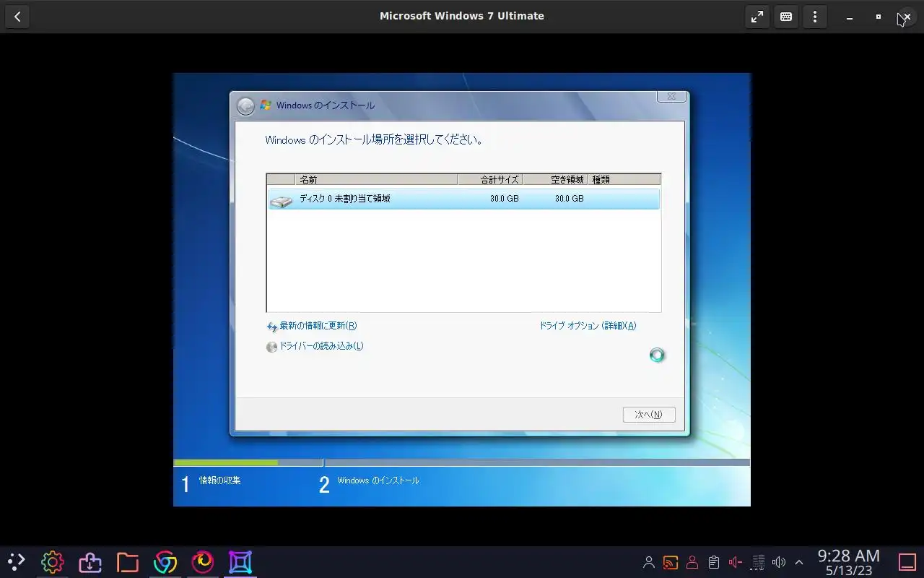The width and height of the screenshot is (924, 578).
Task: Click the orange cast icon in system tray
Action: 671,562
